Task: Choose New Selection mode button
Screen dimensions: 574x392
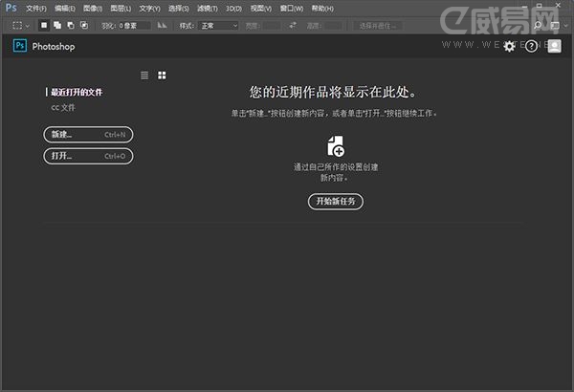Action: (44, 26)
